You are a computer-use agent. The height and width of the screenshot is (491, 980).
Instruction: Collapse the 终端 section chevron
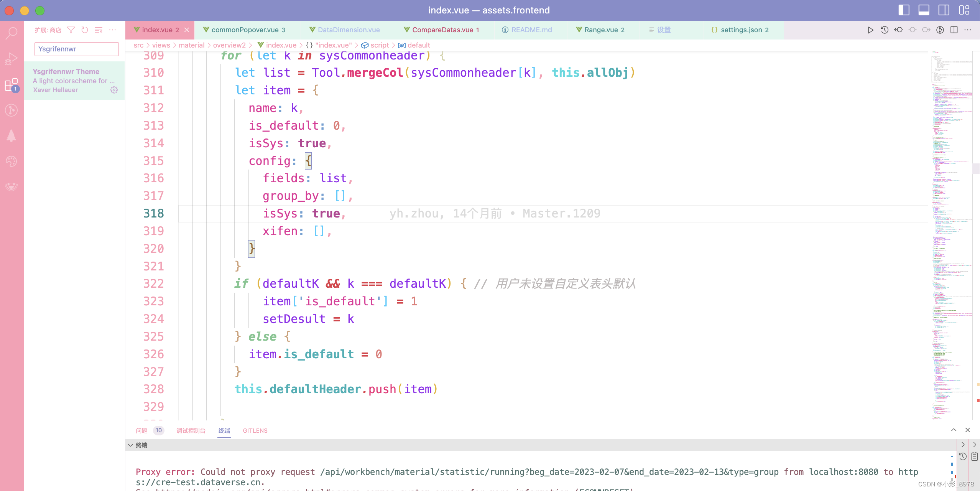point(131,445)
